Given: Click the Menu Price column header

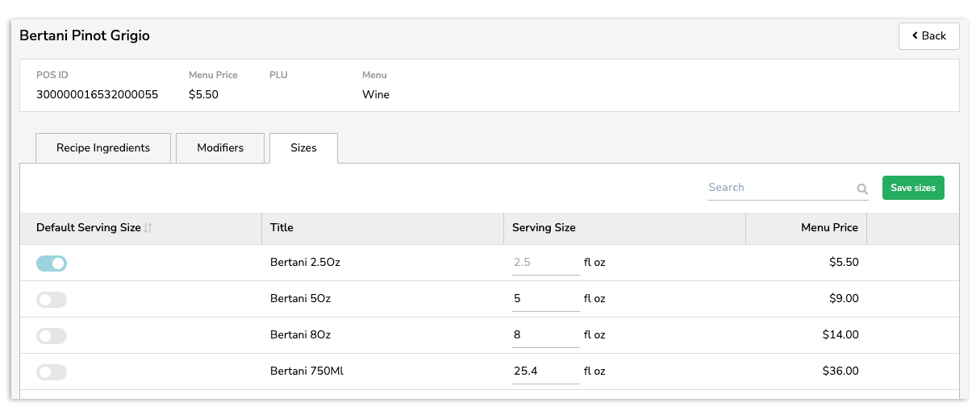Looking at the screenshot, I should 829,228.
